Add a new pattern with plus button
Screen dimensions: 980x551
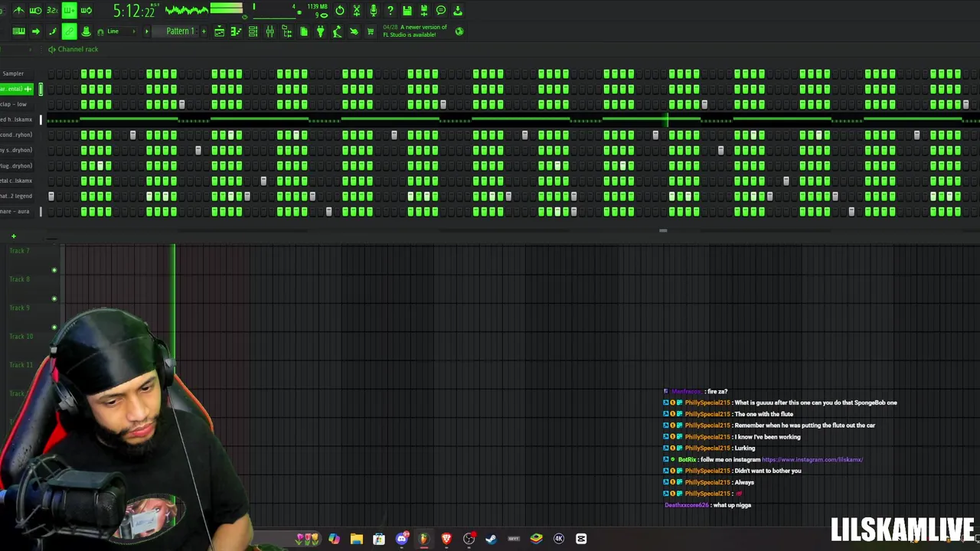point(204,31)
